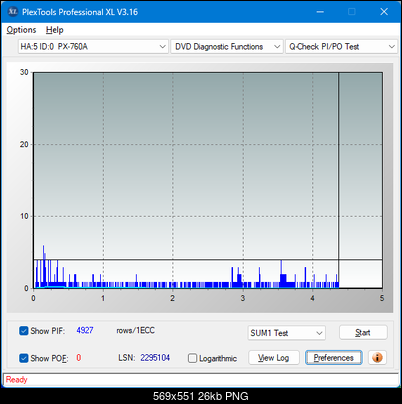
Task: Open the Q-Check PI/PO Test dropdown
Action: pos(341,47)
